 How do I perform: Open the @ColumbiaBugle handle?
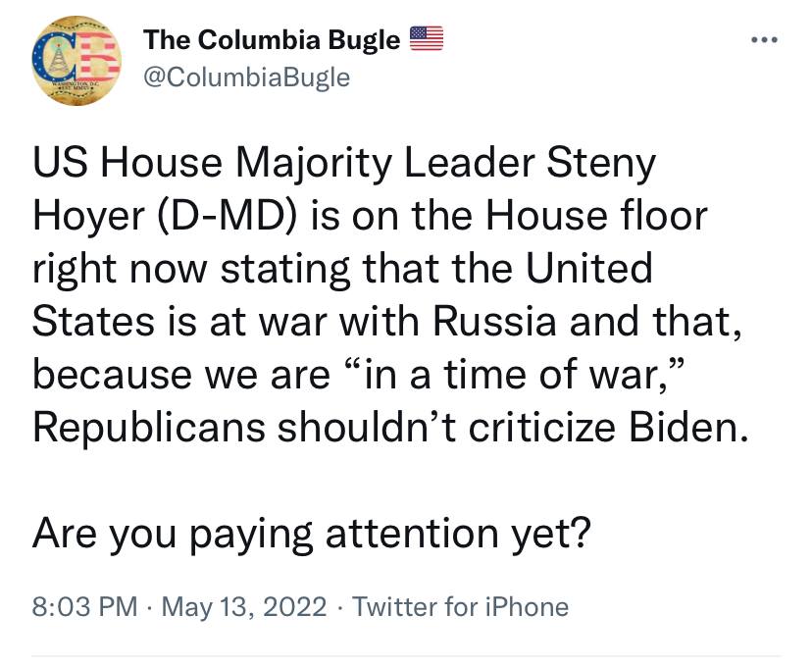coord(246,77)
